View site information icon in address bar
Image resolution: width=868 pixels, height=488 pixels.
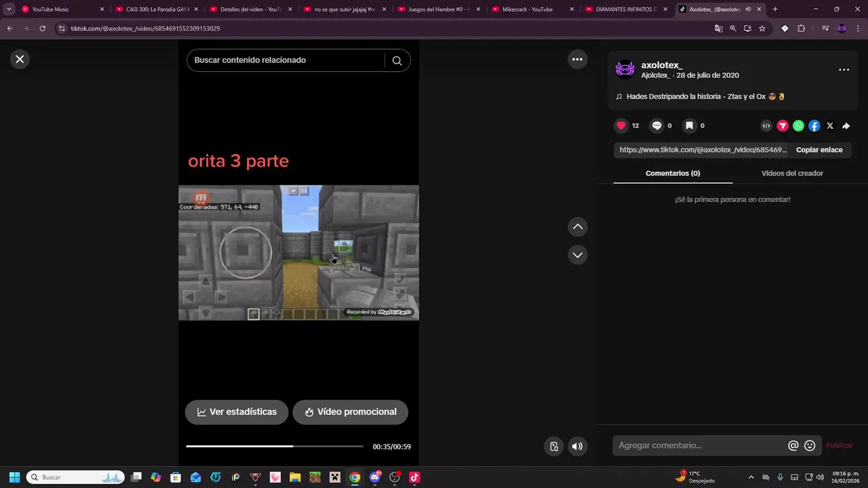(x=62, y=28)
